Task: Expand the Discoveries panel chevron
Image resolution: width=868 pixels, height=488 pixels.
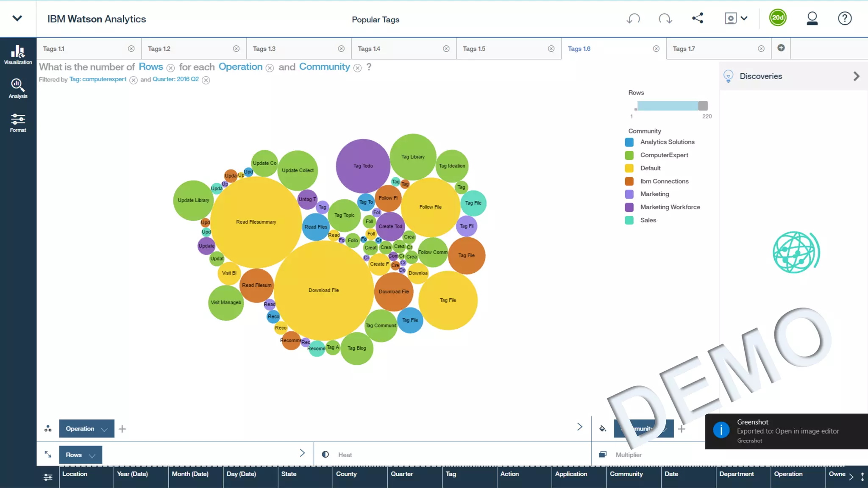Action: pyautogui.click(x=856, y=76)
